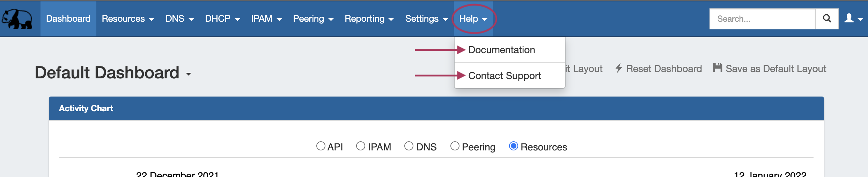Select the IPAM radio button
868x177 pixels.
tap(360, 146)
